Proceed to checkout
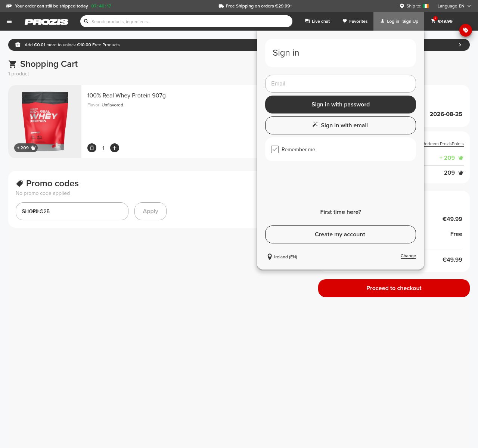Screen dimensions: 478x448 pyautogui.click(x=394, y=288)
